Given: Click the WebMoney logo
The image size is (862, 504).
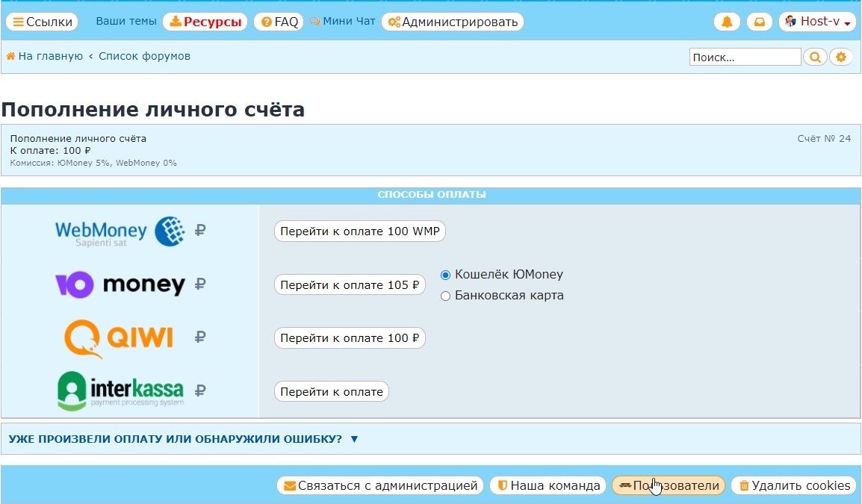Looking at the screenshot, I should pos(120,231).
